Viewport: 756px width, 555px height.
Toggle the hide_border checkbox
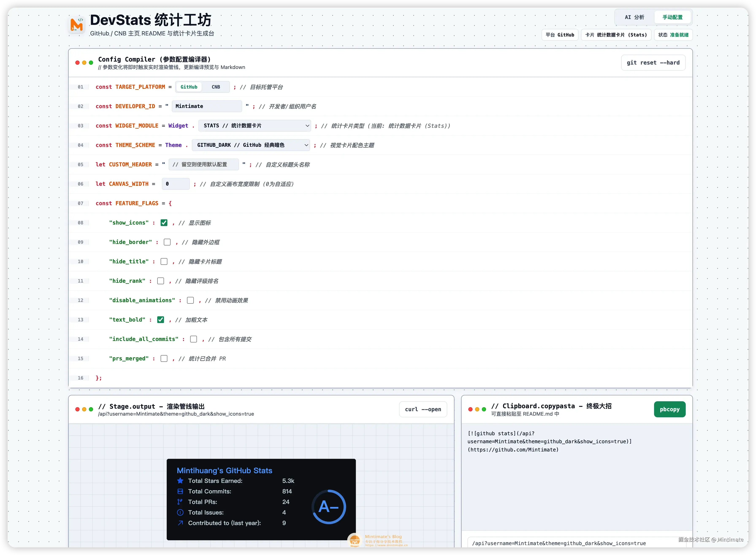coord(167,242)
